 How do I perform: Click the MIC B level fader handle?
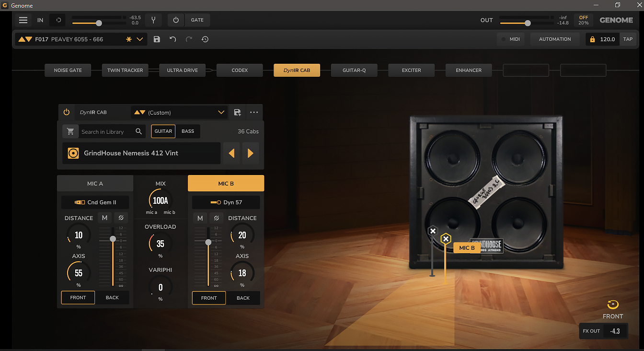(208, 242)
